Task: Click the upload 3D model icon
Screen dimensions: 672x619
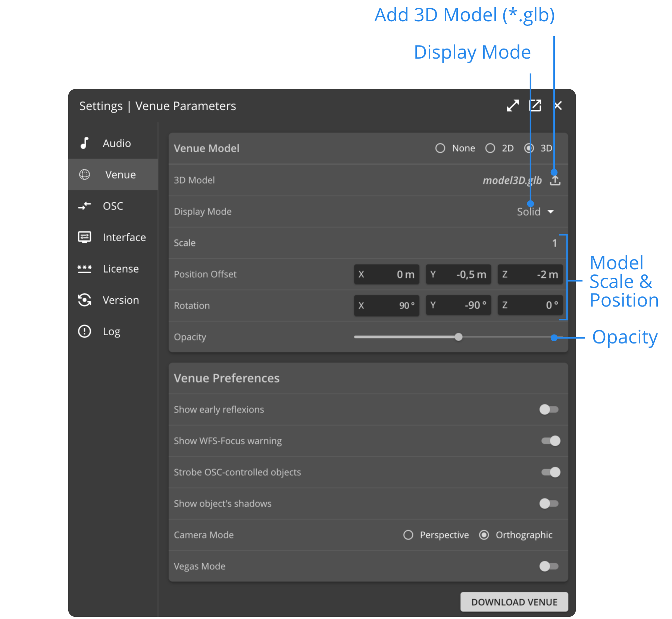Action: pos(555,181)
